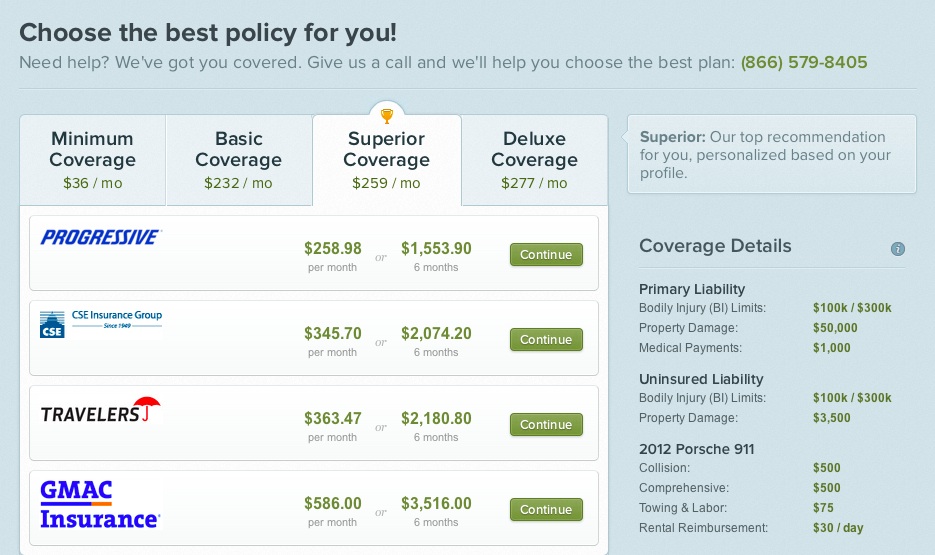The height and width of the screenshot is (555, 935).
Task: Click the Travelers $363.47 per month price
Action: [x=333, y=418]
